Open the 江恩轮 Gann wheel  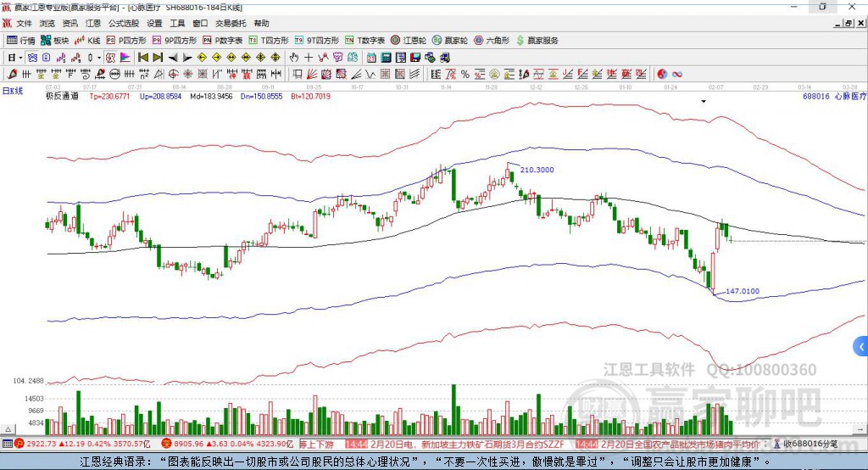[x=408, y=41]
